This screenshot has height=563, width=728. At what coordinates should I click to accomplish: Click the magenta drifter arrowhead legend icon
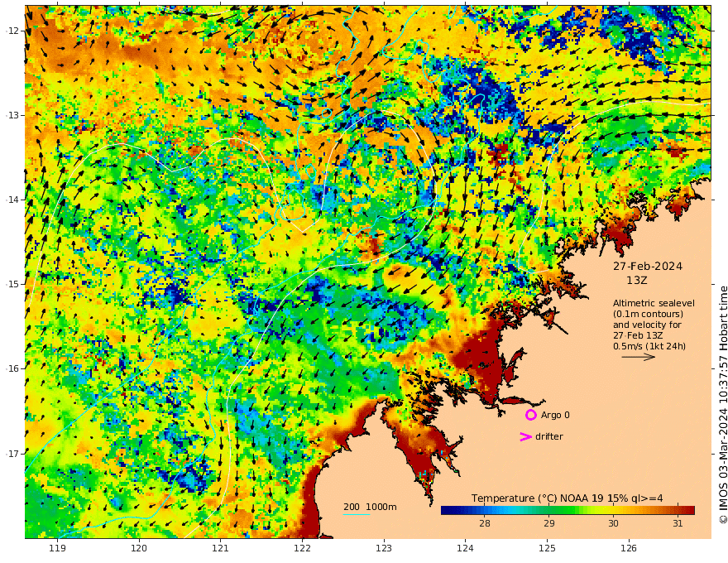point(525,436)
